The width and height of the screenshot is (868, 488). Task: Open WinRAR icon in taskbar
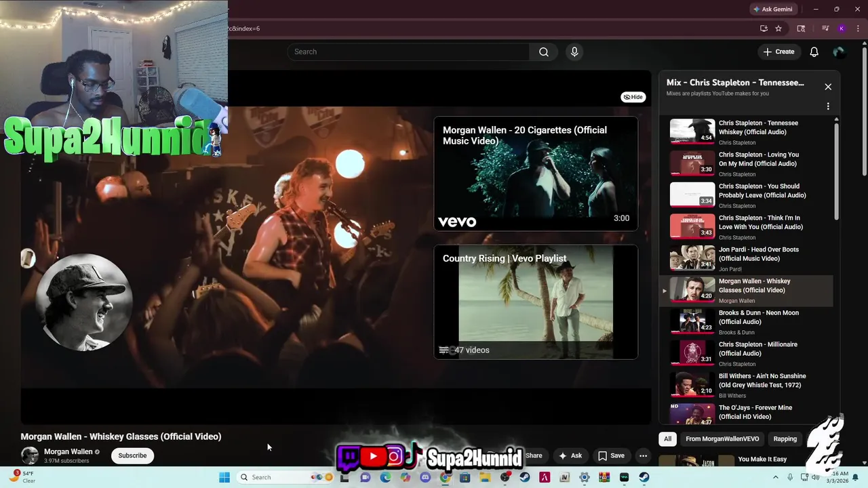pyautogui.click(x=604, y=477)
